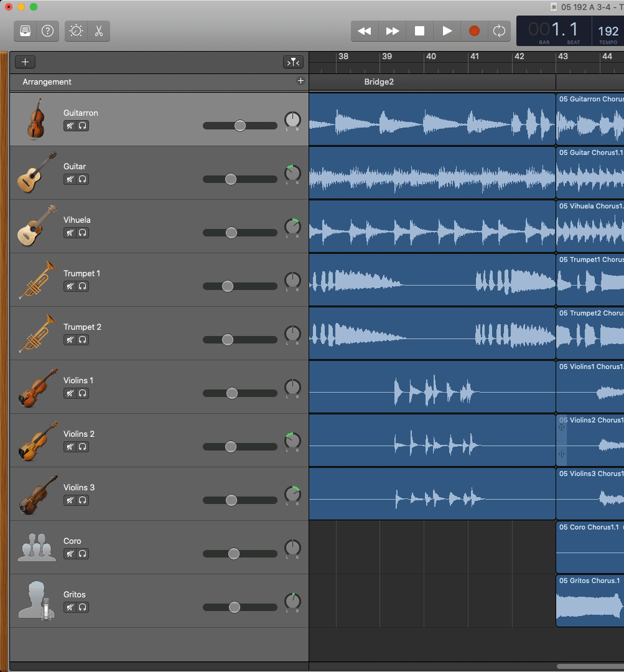Screen dimensions: 624x672
Task: Open Smart Controls dial button
Action: [x=77, y=31]
